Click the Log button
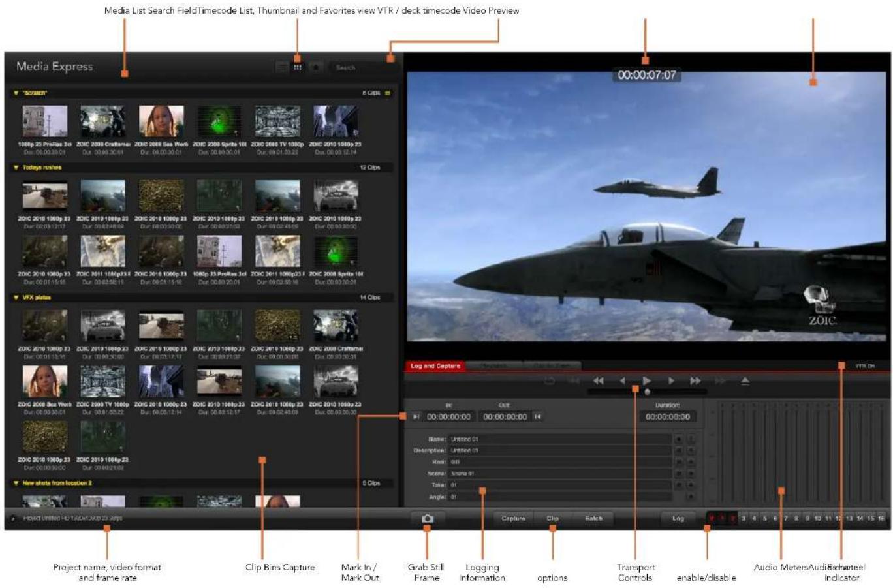Viewport: 893px width, 588px height. tap(678, 519)
